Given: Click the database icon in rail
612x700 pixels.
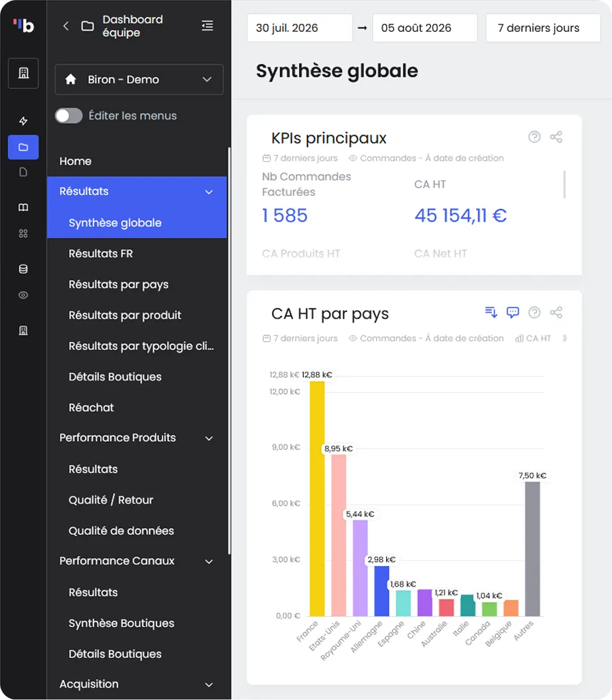Looking at the screenshot, I should (x=23, y=268).
